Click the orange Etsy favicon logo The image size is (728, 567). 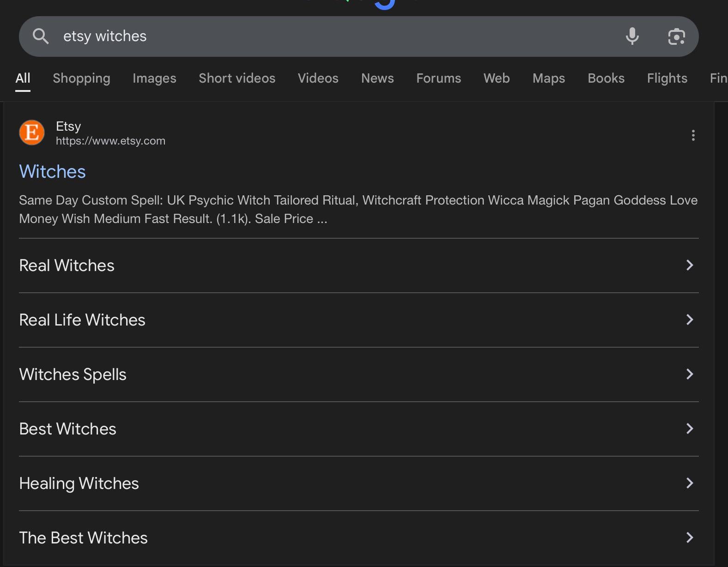pos(32,133)
